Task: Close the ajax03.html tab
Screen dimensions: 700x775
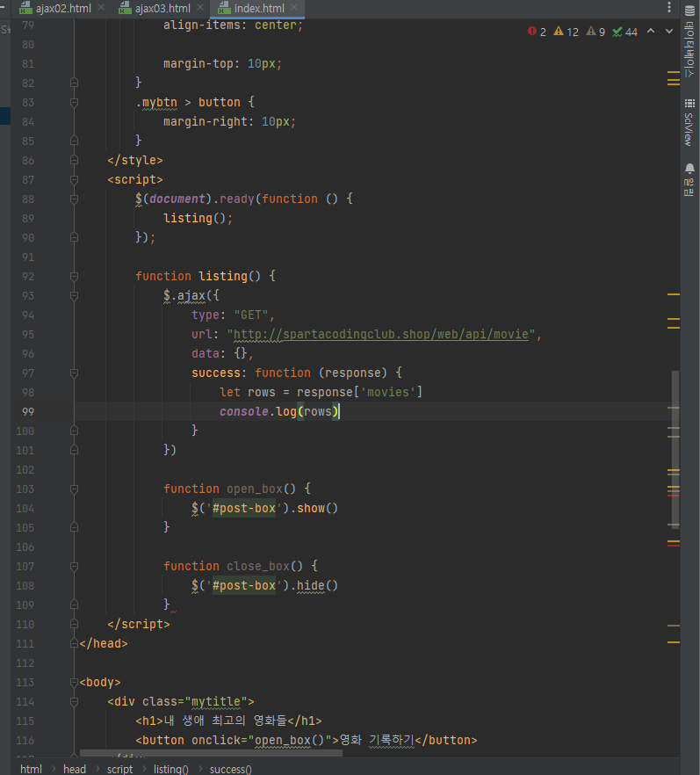Action: click(200, 7)
